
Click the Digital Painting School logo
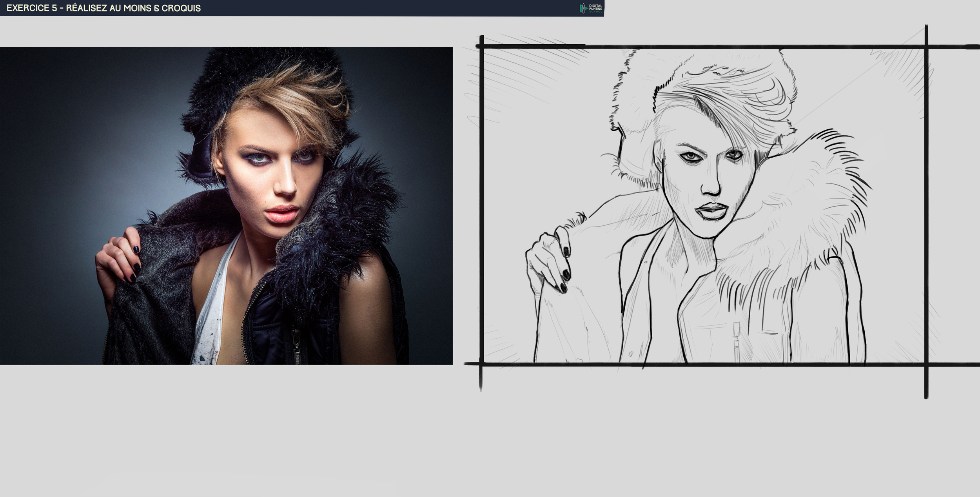(591, 8)
